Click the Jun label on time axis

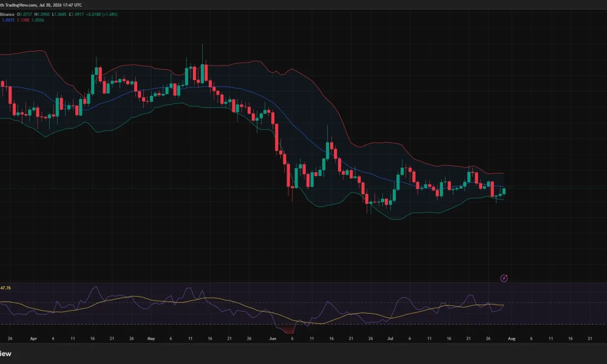coord(273,339)
